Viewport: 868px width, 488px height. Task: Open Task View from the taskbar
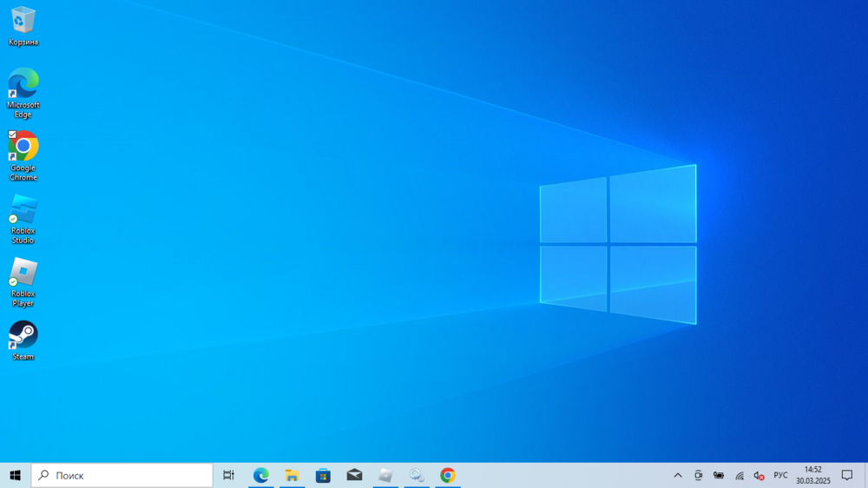coord(228,475)
